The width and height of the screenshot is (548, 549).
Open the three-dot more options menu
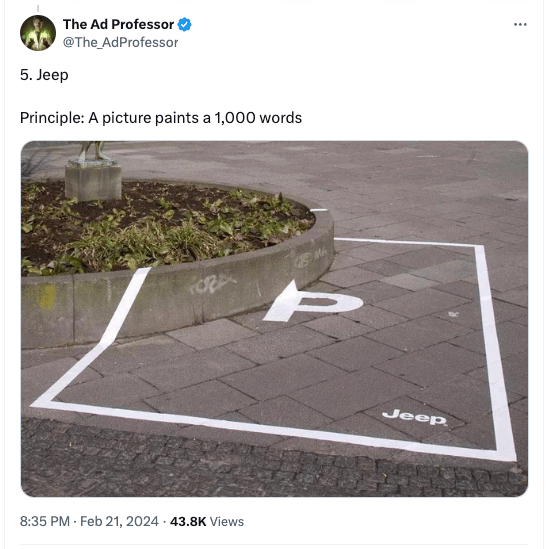tap(520, 25)
